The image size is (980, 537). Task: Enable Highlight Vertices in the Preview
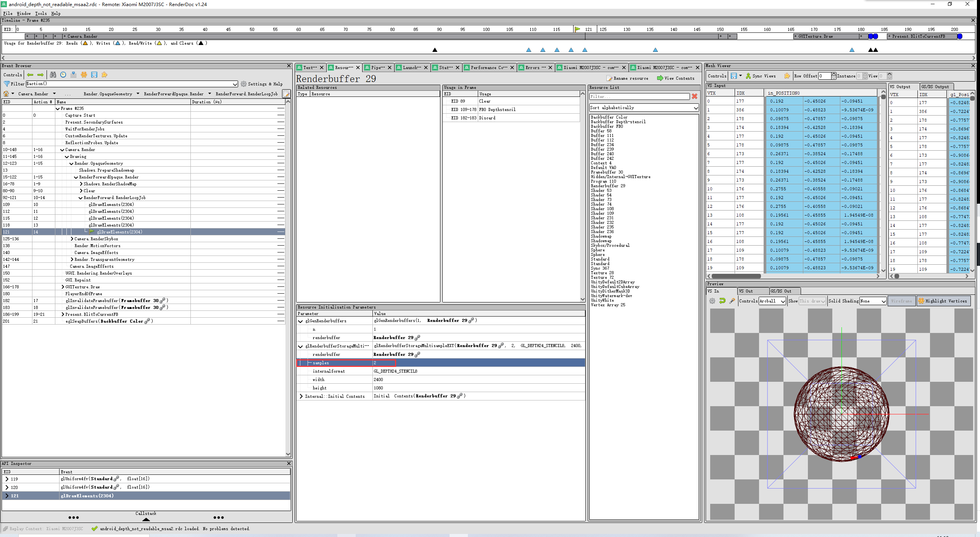943,301
